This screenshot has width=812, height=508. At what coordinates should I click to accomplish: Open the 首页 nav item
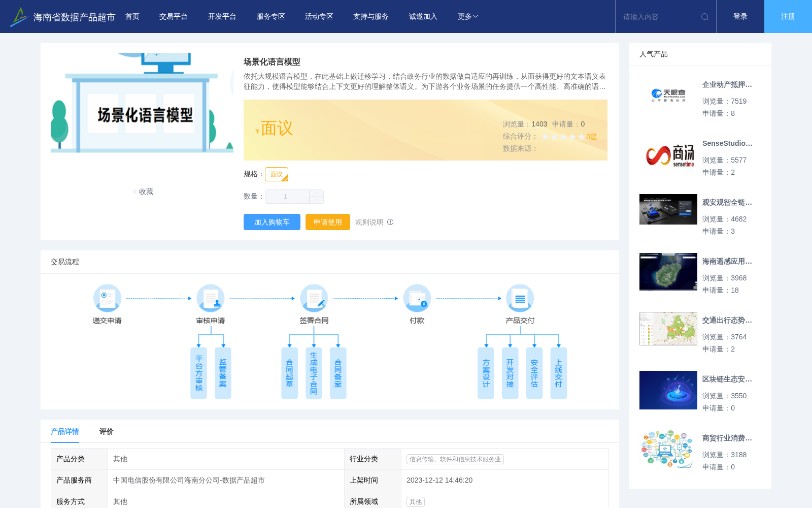click(132, 17)
